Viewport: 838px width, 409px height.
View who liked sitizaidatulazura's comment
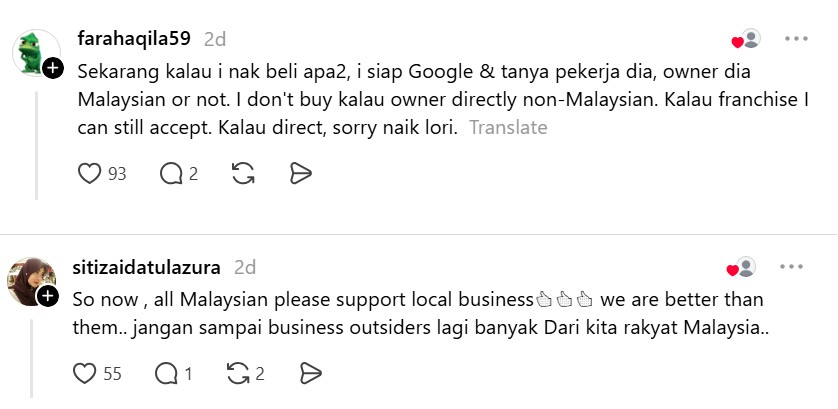coord(741,267)
